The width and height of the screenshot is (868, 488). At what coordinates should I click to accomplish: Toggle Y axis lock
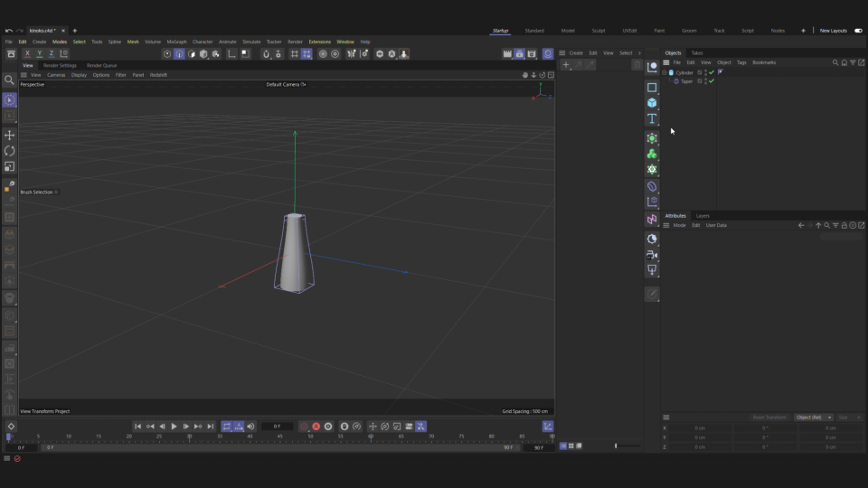tap(39, 53)
